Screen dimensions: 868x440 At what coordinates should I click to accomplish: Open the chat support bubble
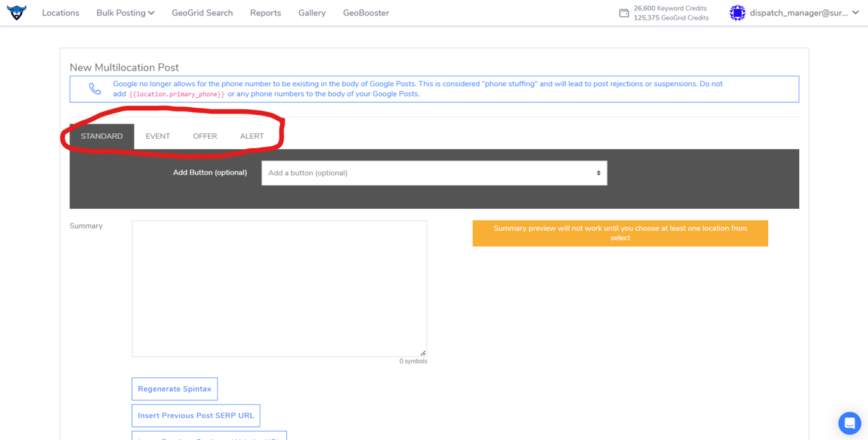click(x=849, y=423)
